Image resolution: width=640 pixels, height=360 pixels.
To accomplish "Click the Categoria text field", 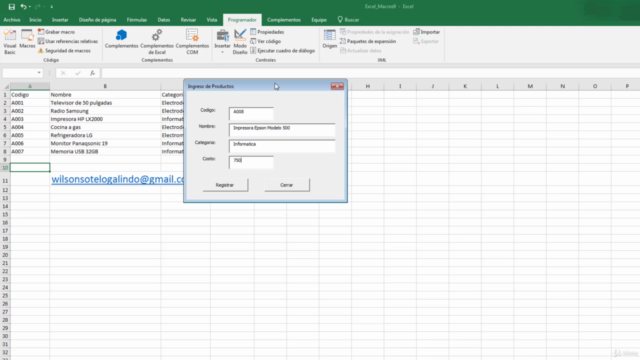I will pyautogui.click(x=282, y=146).
